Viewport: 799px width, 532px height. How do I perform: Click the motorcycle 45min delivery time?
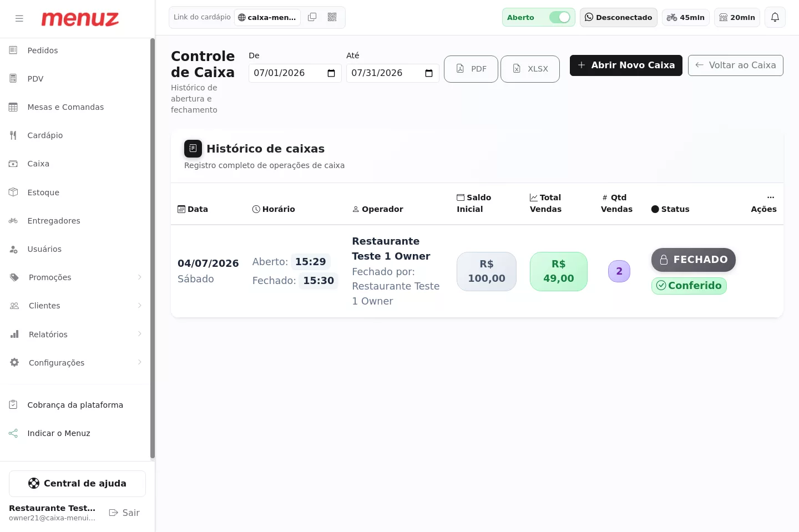[685, 17]
